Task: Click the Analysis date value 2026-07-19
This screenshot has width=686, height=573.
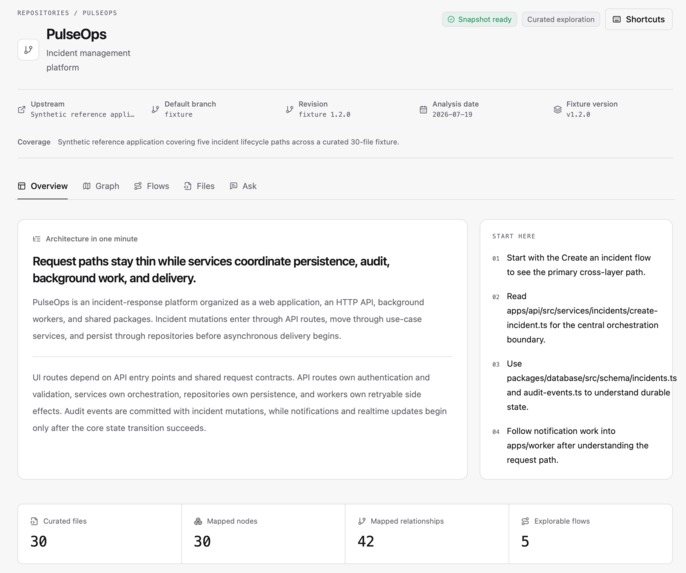Action: pyautogui.click(x=452, y=114)
